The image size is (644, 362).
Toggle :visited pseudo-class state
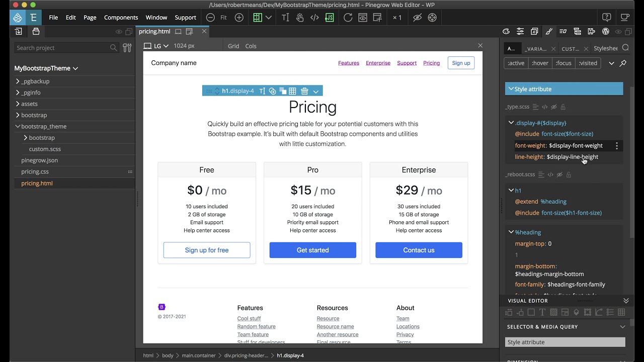[x=588, y=63]
